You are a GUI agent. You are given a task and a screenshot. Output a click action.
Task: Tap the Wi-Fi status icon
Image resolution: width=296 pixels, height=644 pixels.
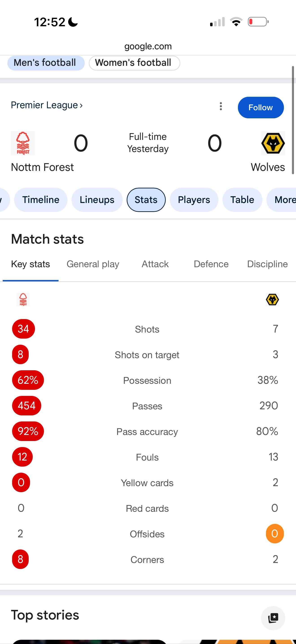pyautogui.click(x=236, y=22)
